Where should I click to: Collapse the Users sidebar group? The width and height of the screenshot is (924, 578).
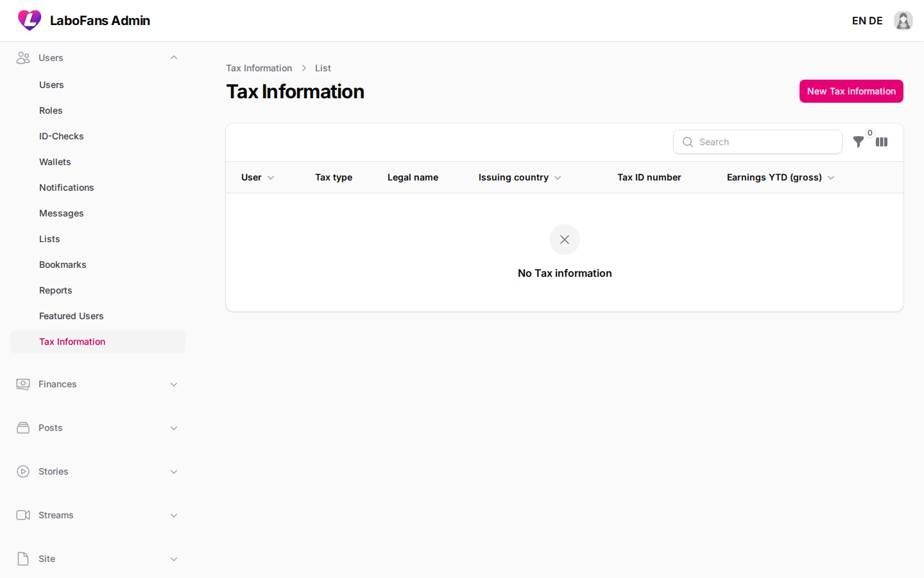tap(174, 58)
